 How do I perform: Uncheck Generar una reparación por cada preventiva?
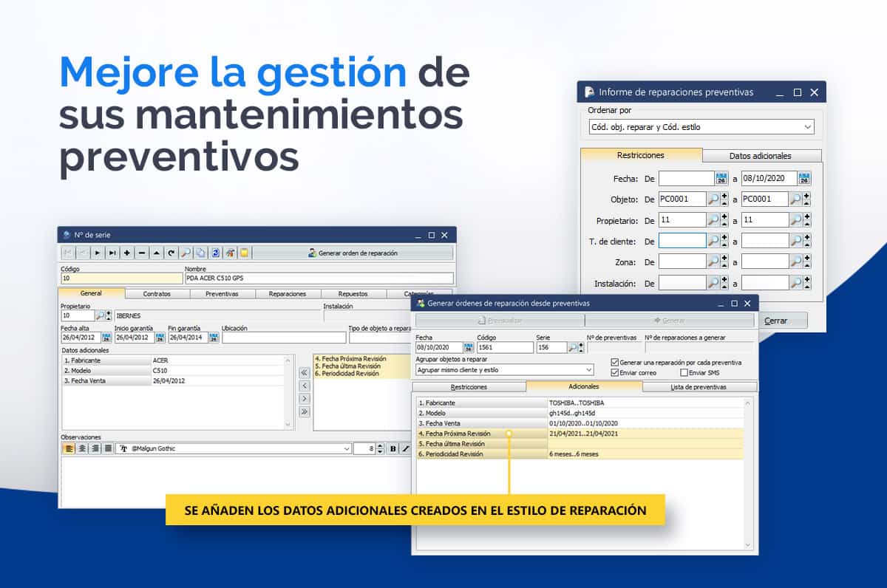615,363
